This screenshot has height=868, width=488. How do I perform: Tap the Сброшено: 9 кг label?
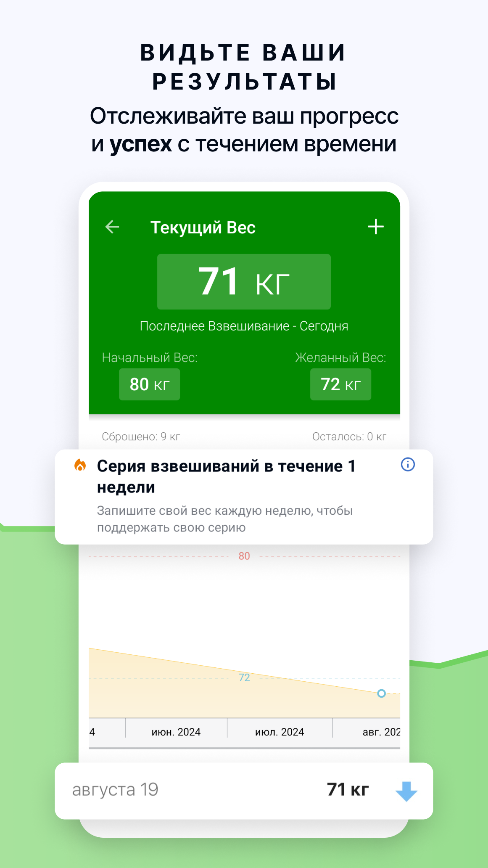[141, 437]
